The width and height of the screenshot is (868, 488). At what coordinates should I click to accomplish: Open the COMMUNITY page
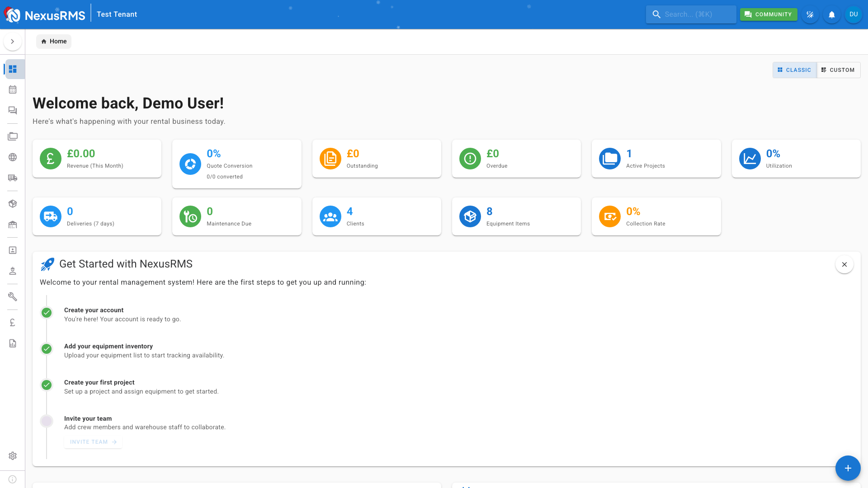(x=769, y=14)
